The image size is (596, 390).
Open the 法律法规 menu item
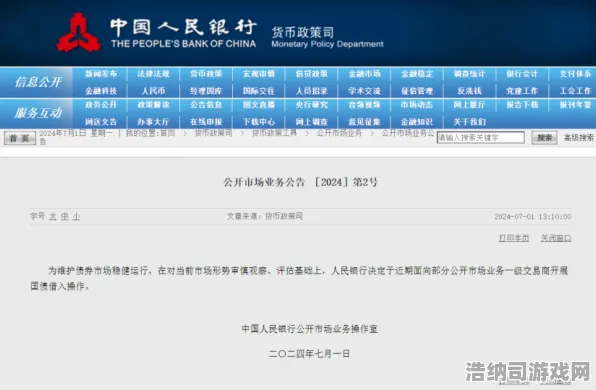coord(153,74)
